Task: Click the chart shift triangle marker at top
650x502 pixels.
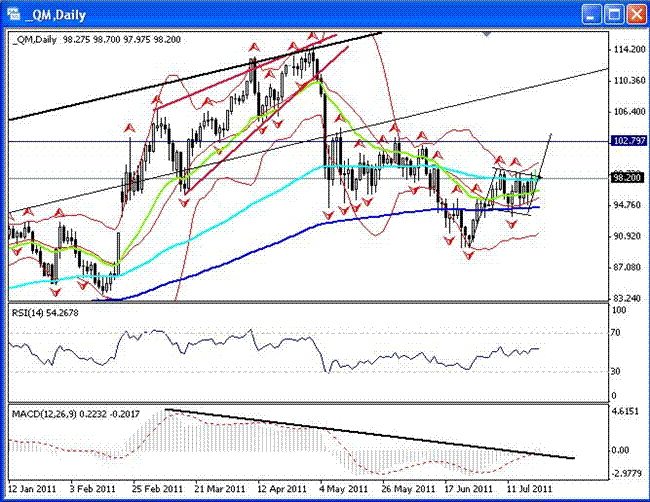Action: point(486,33)
